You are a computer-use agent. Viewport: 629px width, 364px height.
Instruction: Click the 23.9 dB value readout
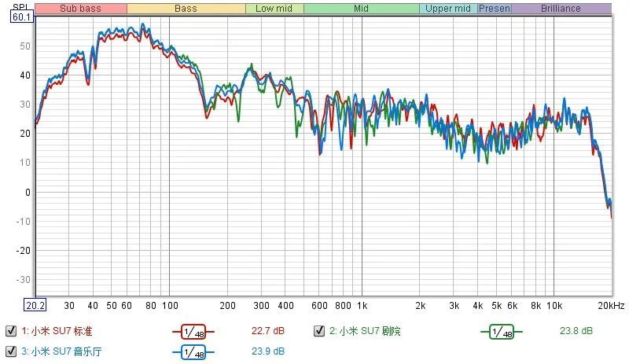pyautogui.click(x=268, y=351)
